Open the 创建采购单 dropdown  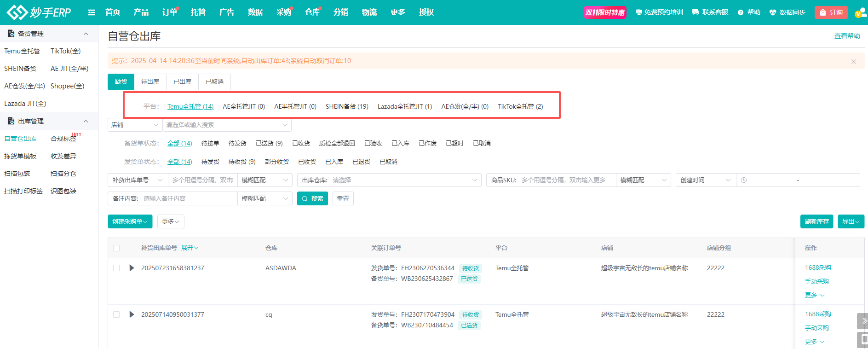(x=130, y=221)
